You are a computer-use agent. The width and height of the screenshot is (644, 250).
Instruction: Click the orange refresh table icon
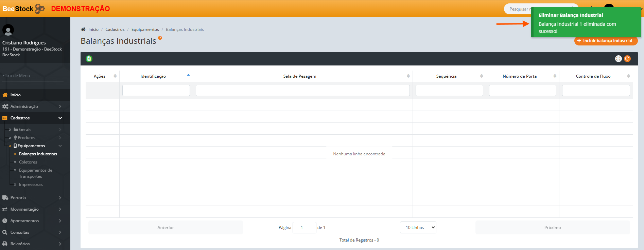627,59
